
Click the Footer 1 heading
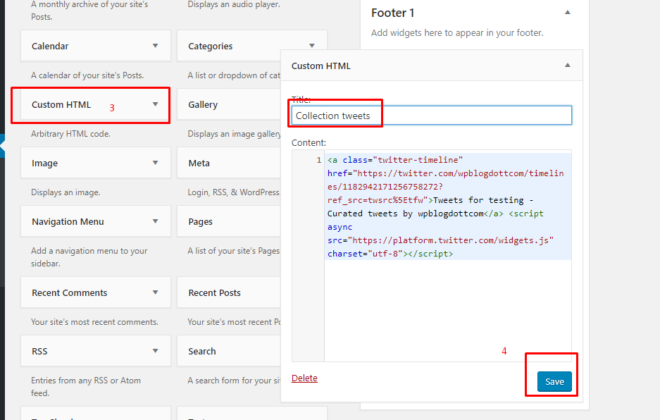[x=393, y=13]
